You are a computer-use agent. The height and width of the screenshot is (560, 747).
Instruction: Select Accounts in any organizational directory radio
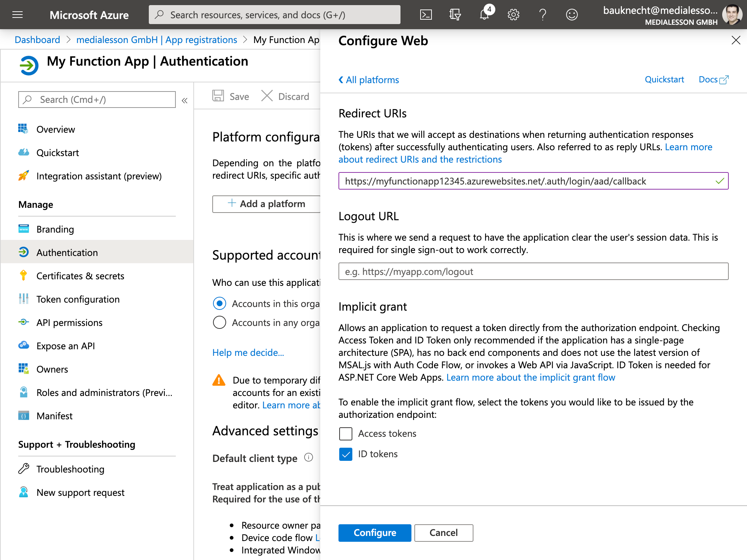coord(220,323)
